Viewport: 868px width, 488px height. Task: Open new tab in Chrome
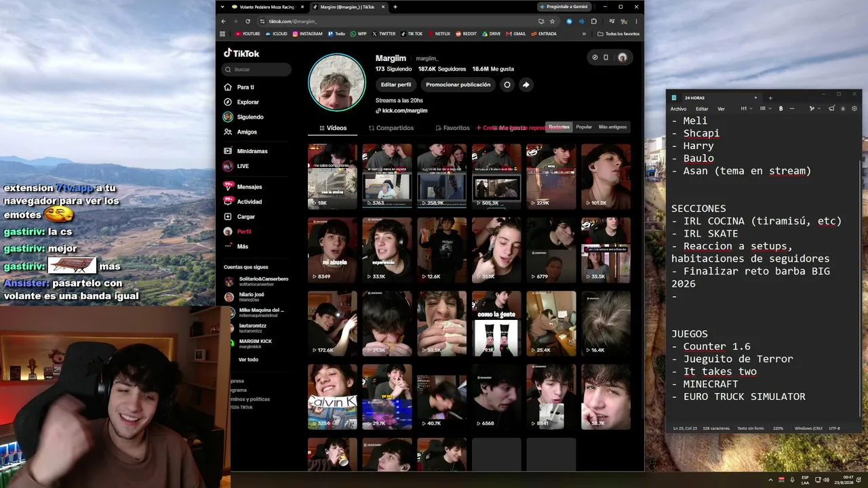(x=395, y=7)
